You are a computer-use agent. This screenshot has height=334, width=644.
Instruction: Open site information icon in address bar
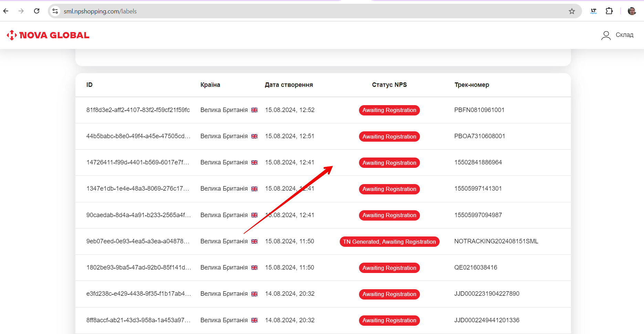55,11
